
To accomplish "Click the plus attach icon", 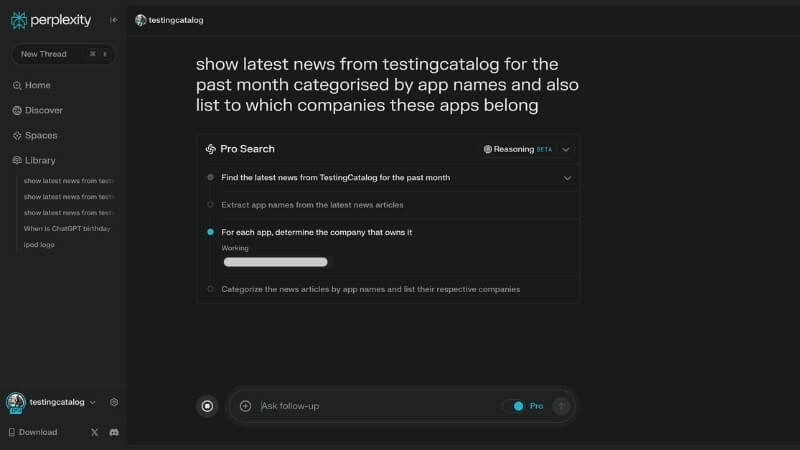I will (245, 406).
